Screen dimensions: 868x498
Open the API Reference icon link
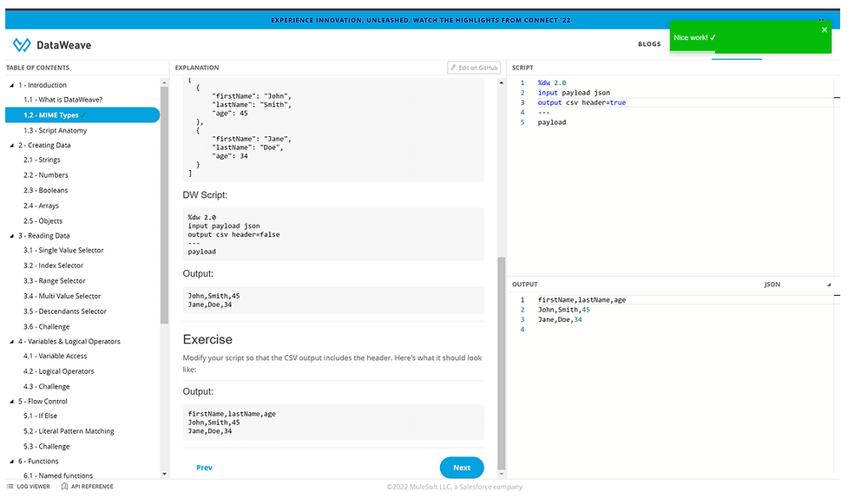pyautogui.click(x=64, y=487)
